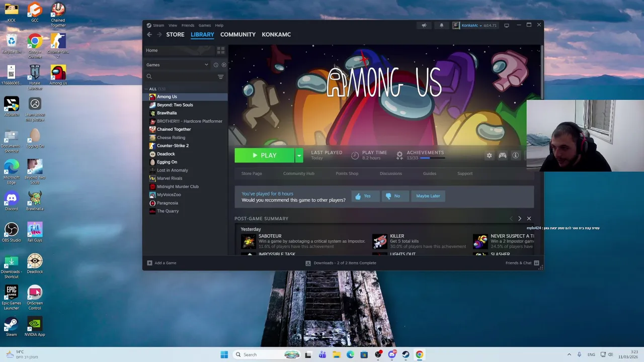Open the Friends menu
The height and width of the screenshot is (362, 644).
[x=188, y=25]
